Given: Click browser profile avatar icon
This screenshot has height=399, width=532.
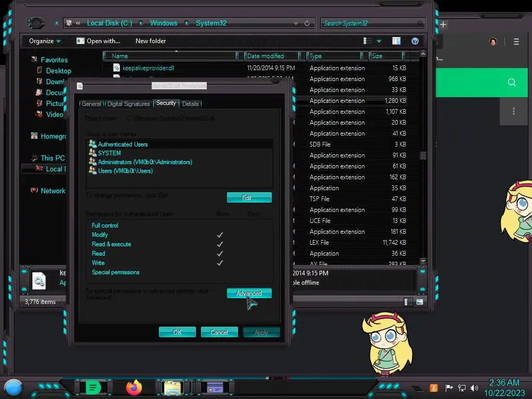Looking at the screenshot, I should tap(493, 42).
